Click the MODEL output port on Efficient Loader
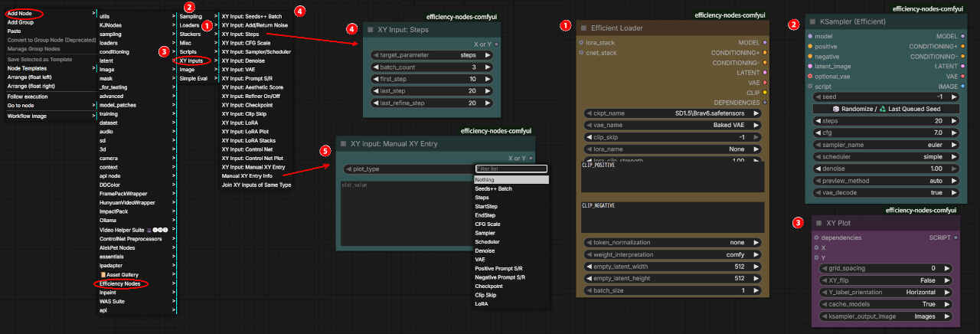 point(765,43)
